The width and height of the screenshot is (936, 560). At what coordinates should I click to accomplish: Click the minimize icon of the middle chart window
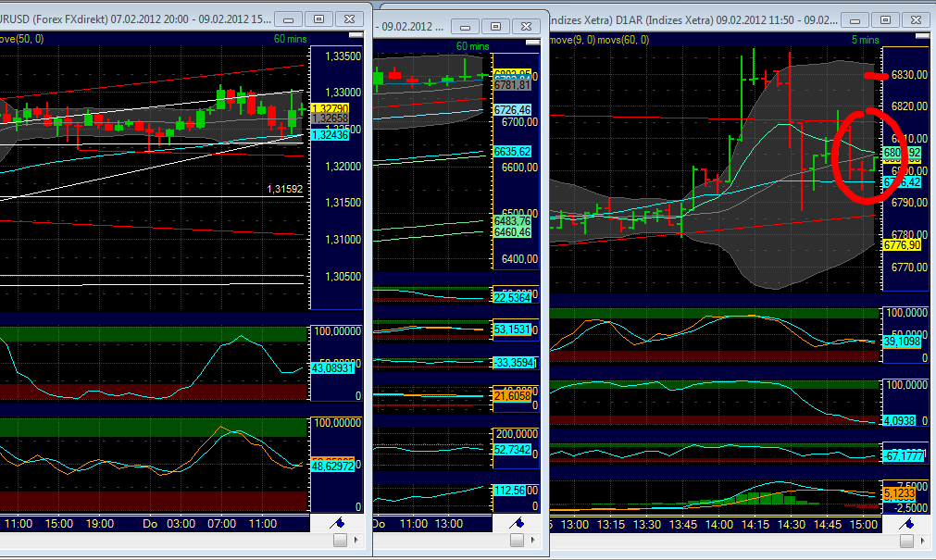(464, 26)
